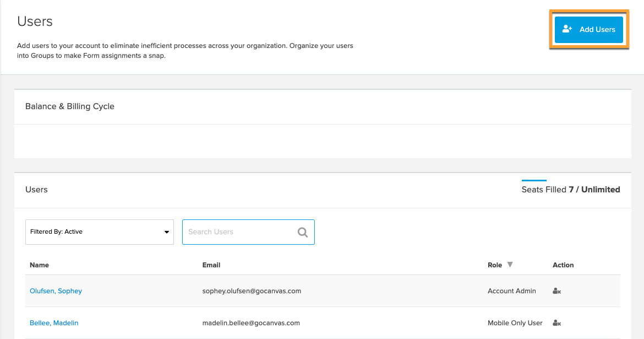Click the filter dropdown caret arrow
This screenshot has width=644, height=339.
click(x=167, y=232)
